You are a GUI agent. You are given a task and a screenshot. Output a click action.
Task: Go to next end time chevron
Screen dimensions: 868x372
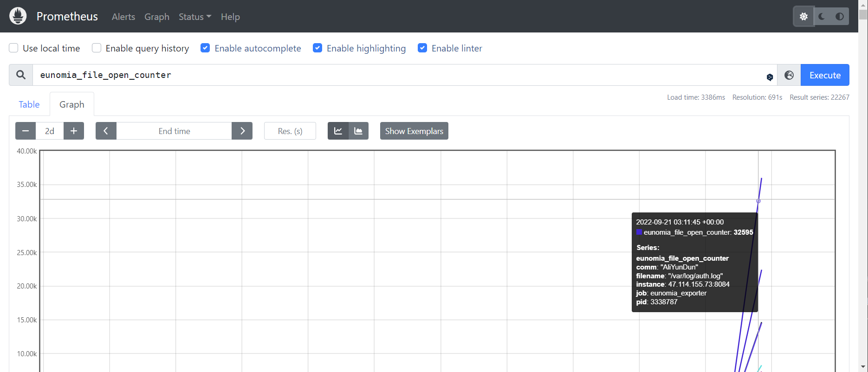[242, 131]
